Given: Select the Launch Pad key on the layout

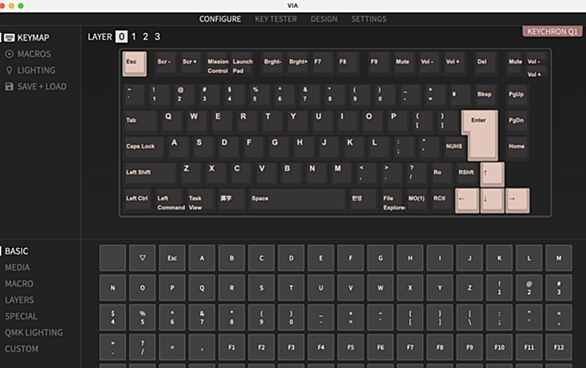Looking at the screenshot, I should click(243, 64).
